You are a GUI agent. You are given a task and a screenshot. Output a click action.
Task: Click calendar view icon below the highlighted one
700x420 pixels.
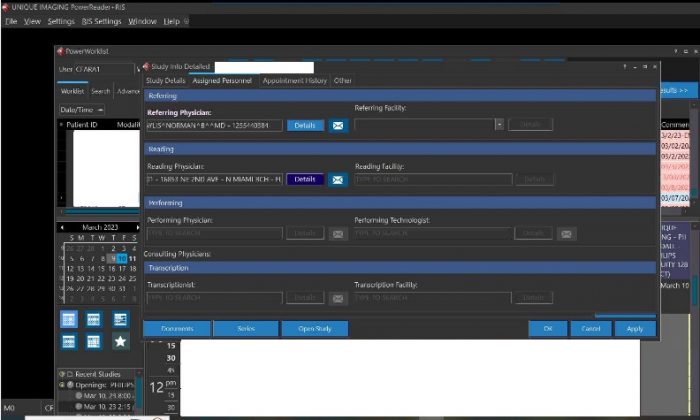(69, 341)
